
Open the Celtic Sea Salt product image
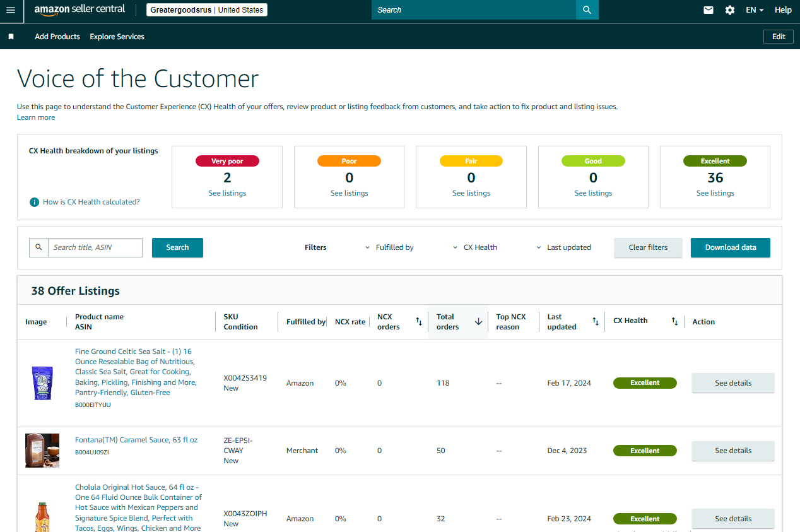(x=42, y=383)
